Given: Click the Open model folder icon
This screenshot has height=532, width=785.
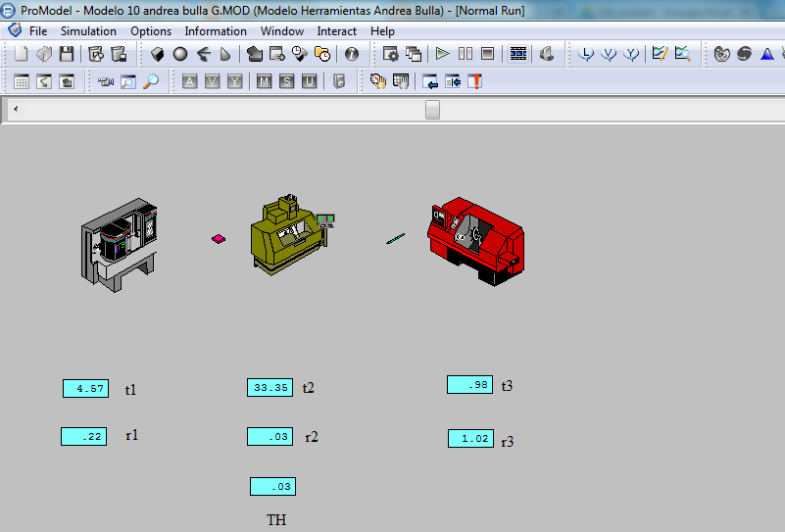Looking at the screenshot, I should (x=44, y=54).
